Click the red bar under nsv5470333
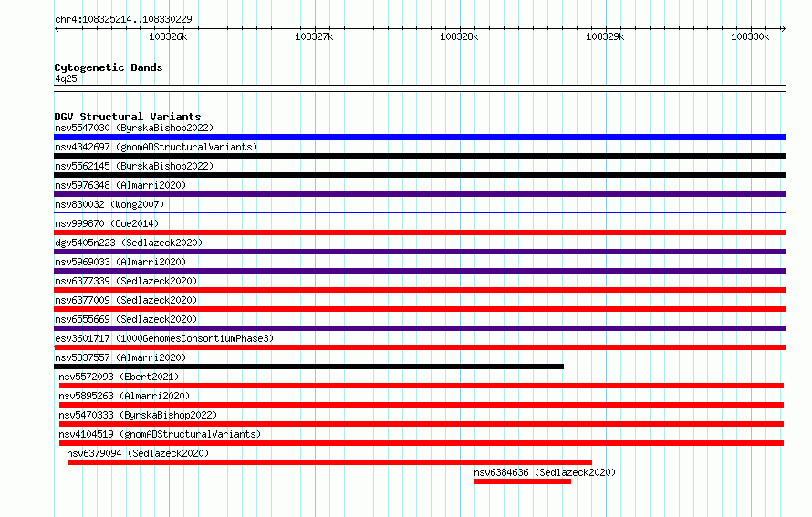This screenshot has height=517, width=812. pos(422,424)
